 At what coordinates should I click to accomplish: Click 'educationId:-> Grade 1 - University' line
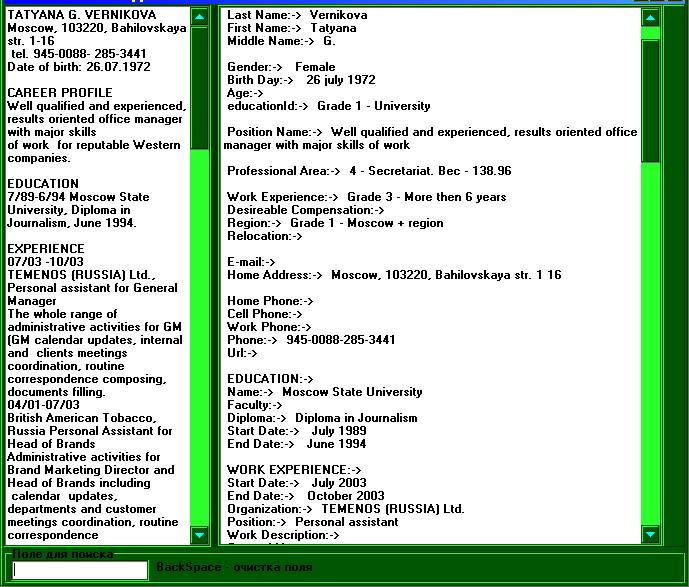329,106
